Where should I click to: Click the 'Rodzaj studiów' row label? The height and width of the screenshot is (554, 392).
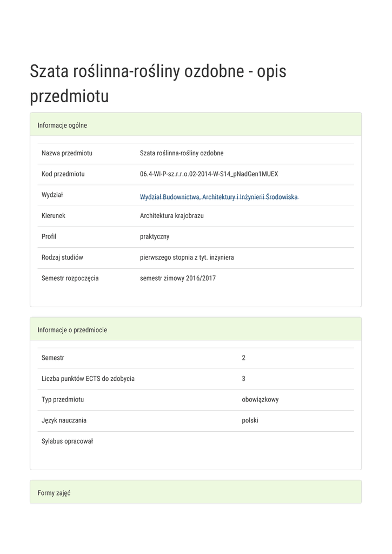[x=62, y=258]
